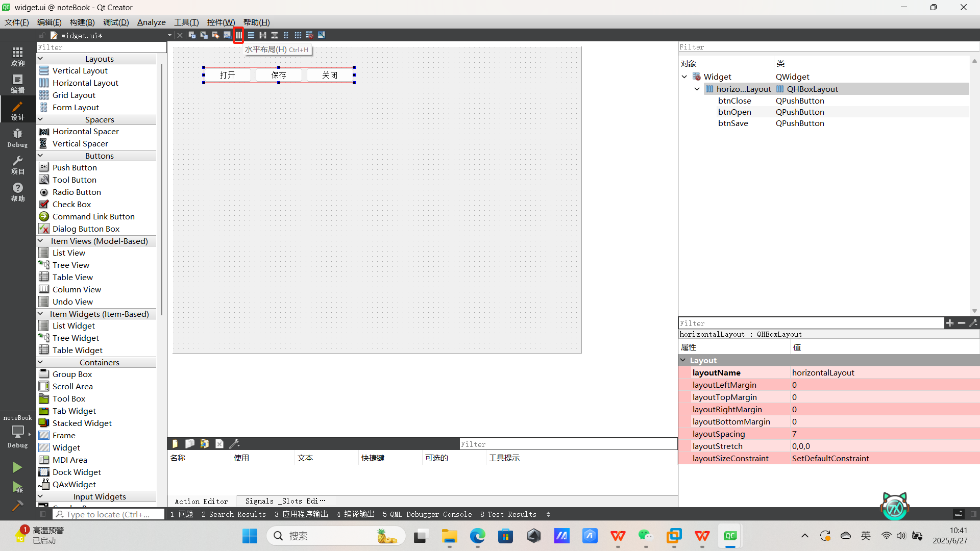Collapse the Layout property group
980x551 pixels.
683,360
